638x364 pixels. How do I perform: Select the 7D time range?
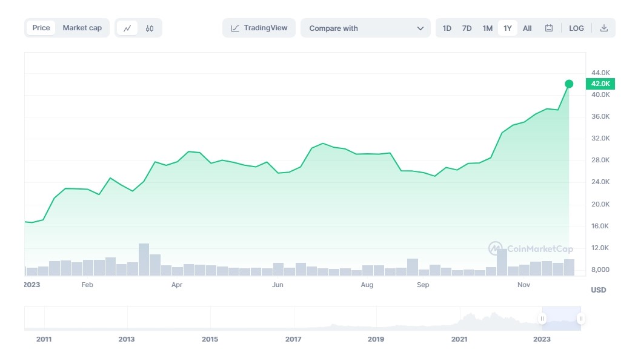[467, 28]
